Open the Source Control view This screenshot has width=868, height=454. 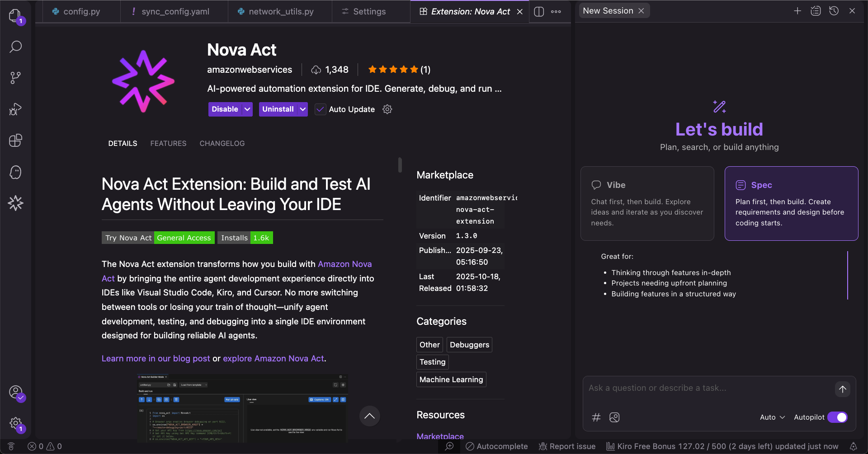pos(15,77)
